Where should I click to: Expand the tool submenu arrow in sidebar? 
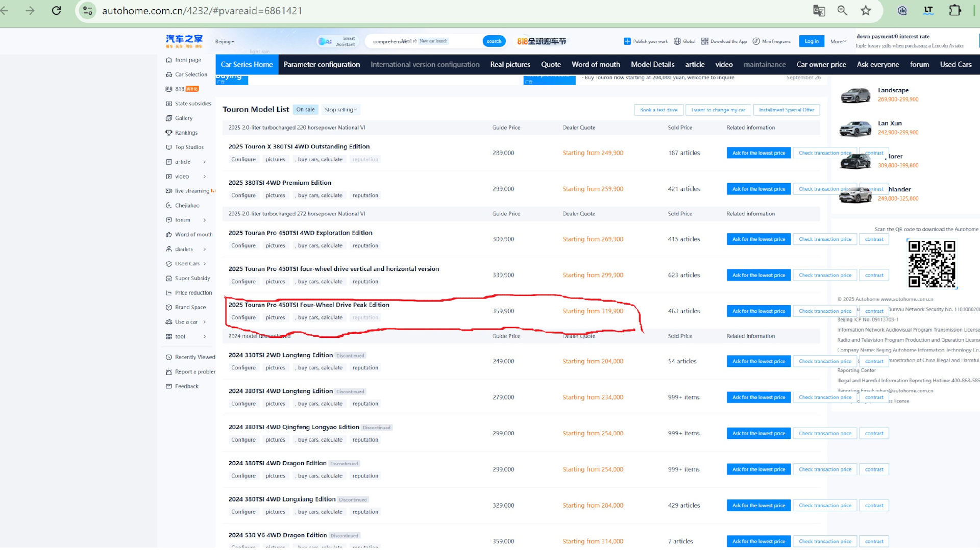(x=205, y=337)
